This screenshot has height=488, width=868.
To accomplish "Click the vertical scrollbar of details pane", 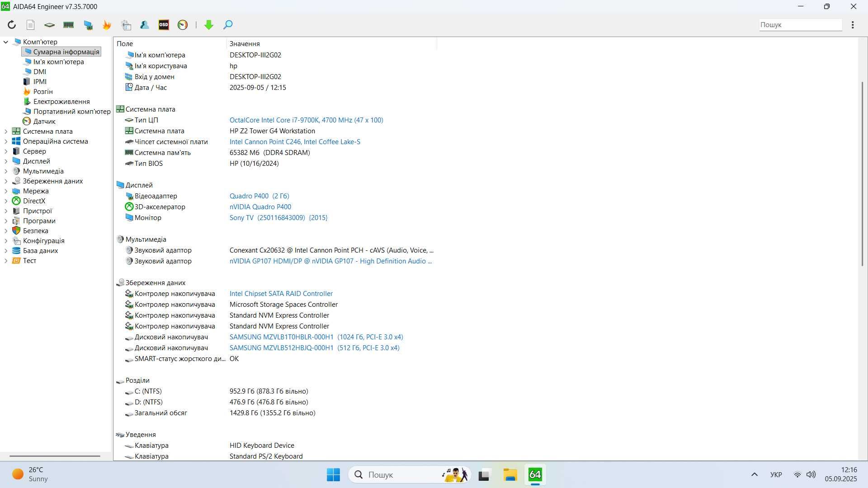I will [862, 174].
